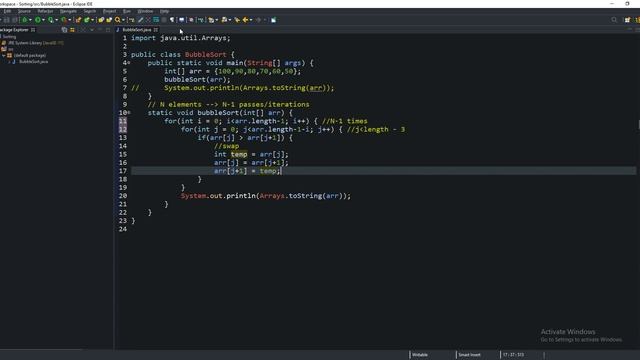
Task: Click the New Java Class toolbar icon
Action: click(87, 20)
